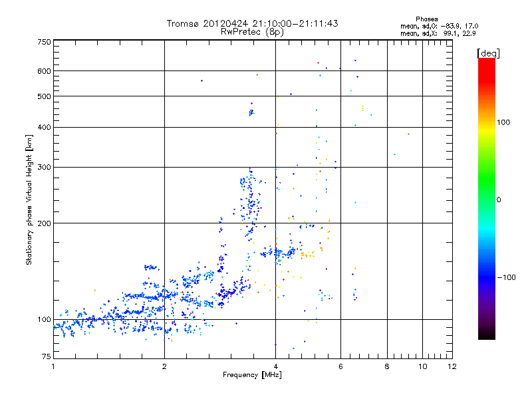
Task: Click the y-axis tick label '75'
Action: tap(47, 356)
